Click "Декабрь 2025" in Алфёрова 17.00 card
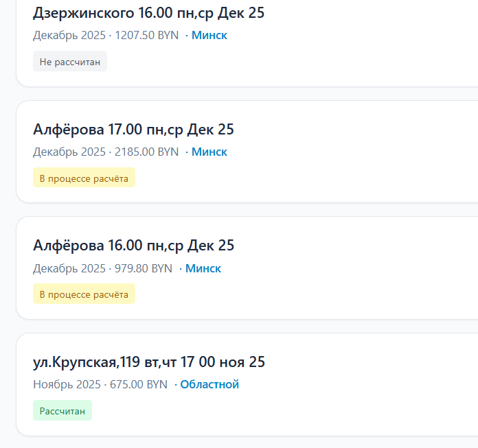Image resolution: width=478 pixels, height=448 pixels. point(69,152)
